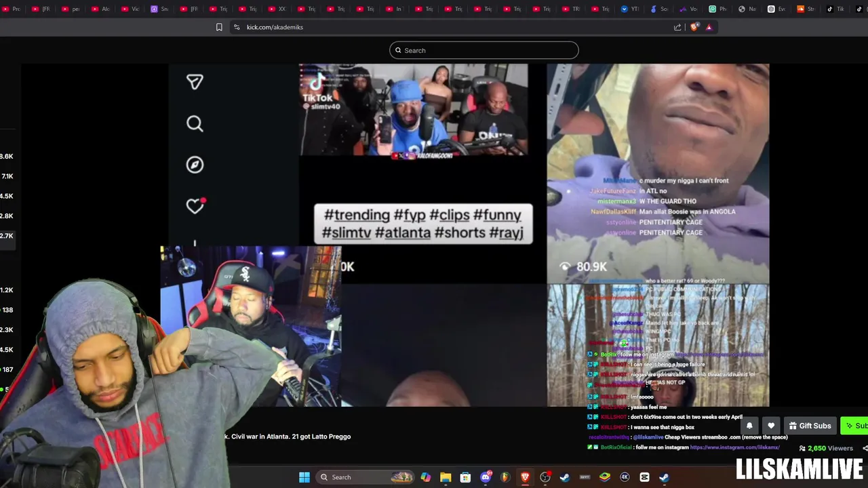This screenshot has width=868, height=488.
Task: Open 4K Downloader from the taskbar
Action: [x=625, y=477]
